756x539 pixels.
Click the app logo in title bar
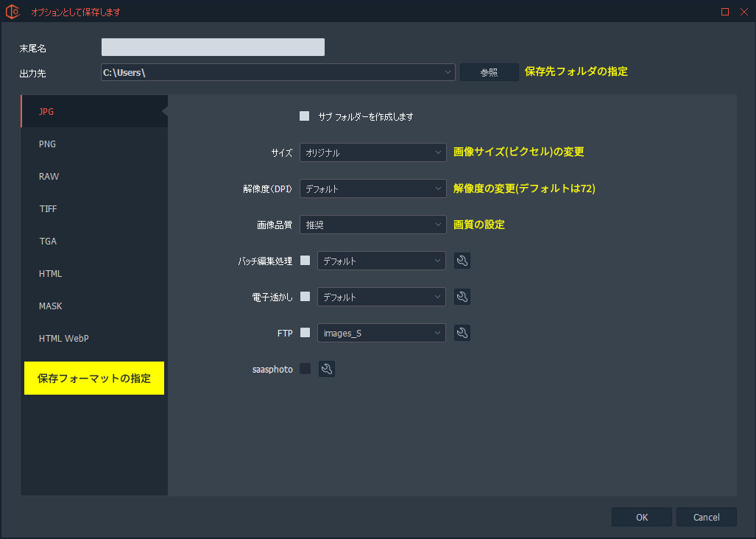pyautogui.click(x=13, y=12)
